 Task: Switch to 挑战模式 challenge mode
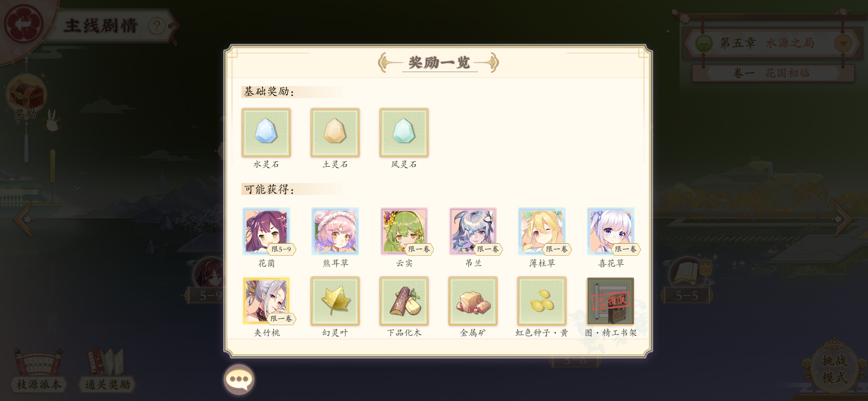click(x=834, y=369)
